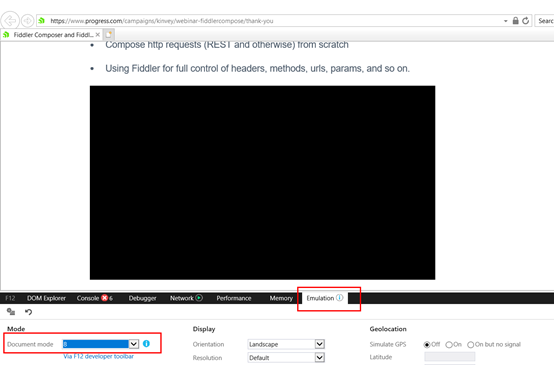Screen dimensions: 554x365
Task: Click the browser Forward arrow button
Action: point(27,20)
